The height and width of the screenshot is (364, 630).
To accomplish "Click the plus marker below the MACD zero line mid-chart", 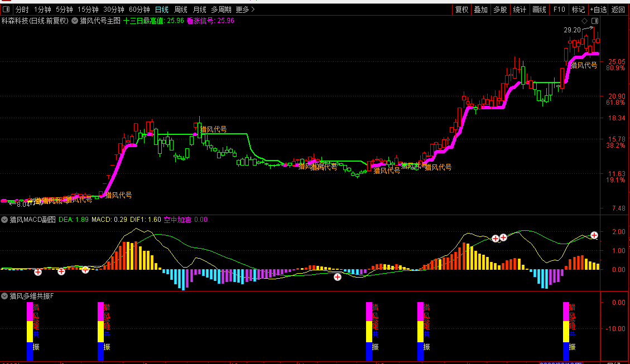I will coord(338,277).
